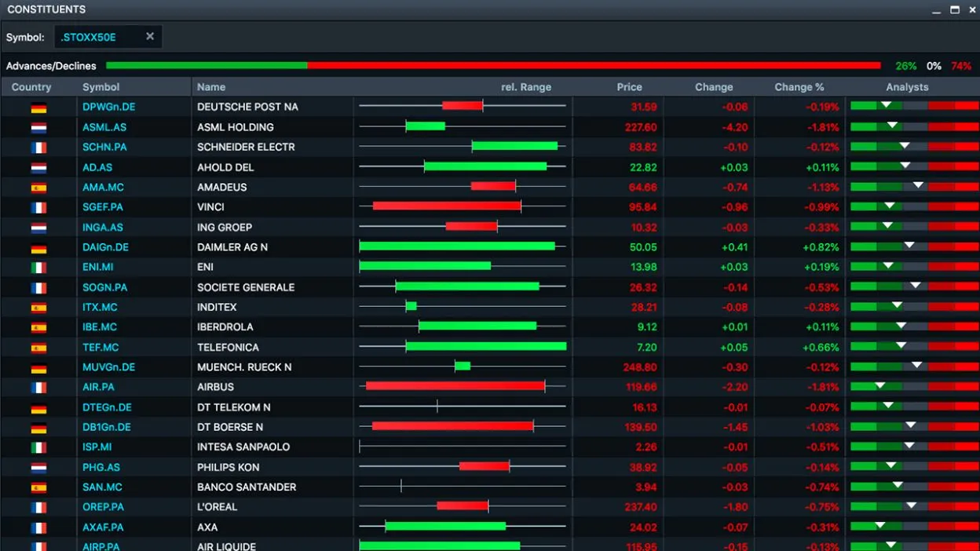This screenshot has height=551, width=980.
Task: Sort by the Country column header
Action: (x=31, y=87)
